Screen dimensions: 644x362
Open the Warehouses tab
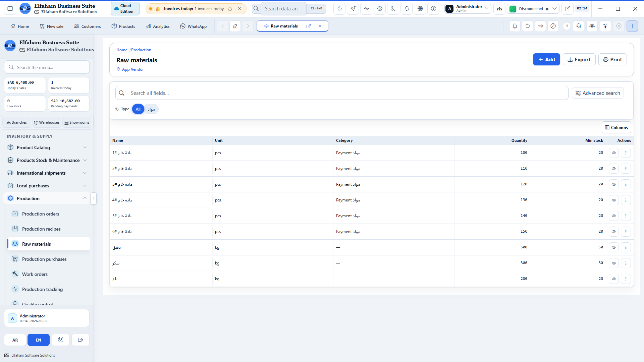[47, 122]
